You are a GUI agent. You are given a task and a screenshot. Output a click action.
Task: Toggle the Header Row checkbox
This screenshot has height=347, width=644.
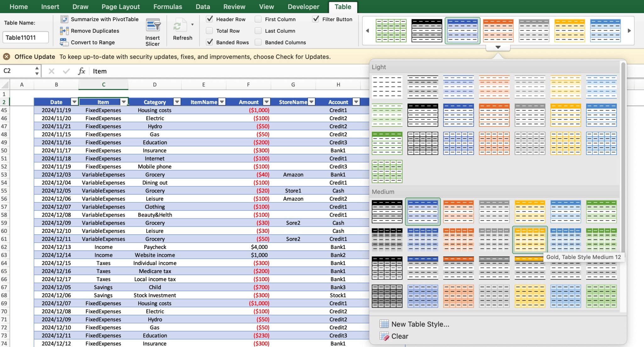pos(209,19)
